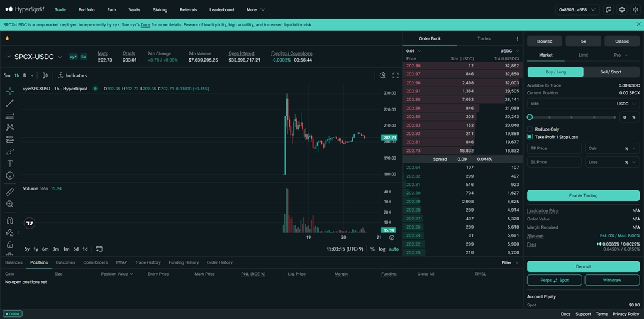Select the pattern drawing tool
Screen dimensions: 644x319
10,127
